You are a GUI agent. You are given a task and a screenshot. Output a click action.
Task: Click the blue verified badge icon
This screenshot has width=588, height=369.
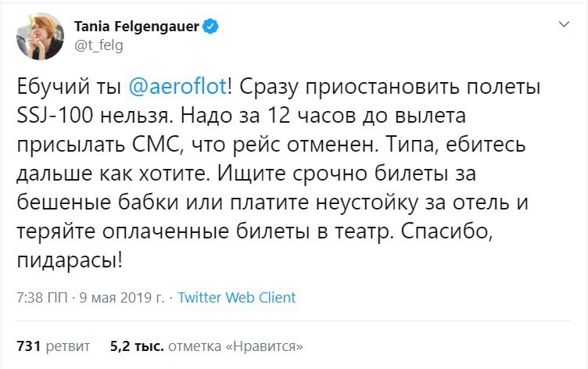pos(212,27)
